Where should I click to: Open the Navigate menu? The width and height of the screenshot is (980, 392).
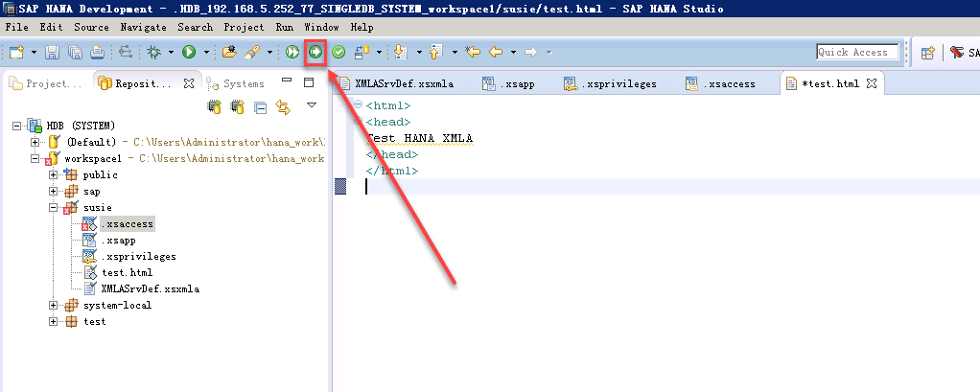(144, 28)
